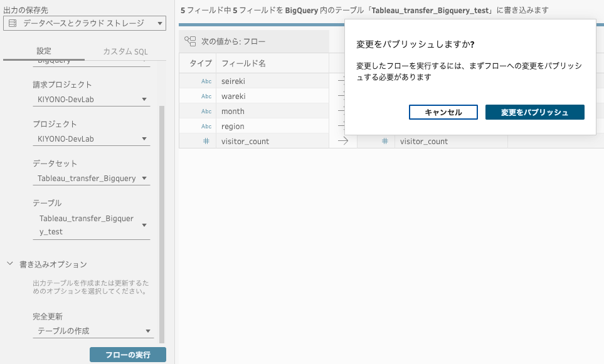Click the キャンセル button in dialog
604x364 pixels.
coord(443,112)
